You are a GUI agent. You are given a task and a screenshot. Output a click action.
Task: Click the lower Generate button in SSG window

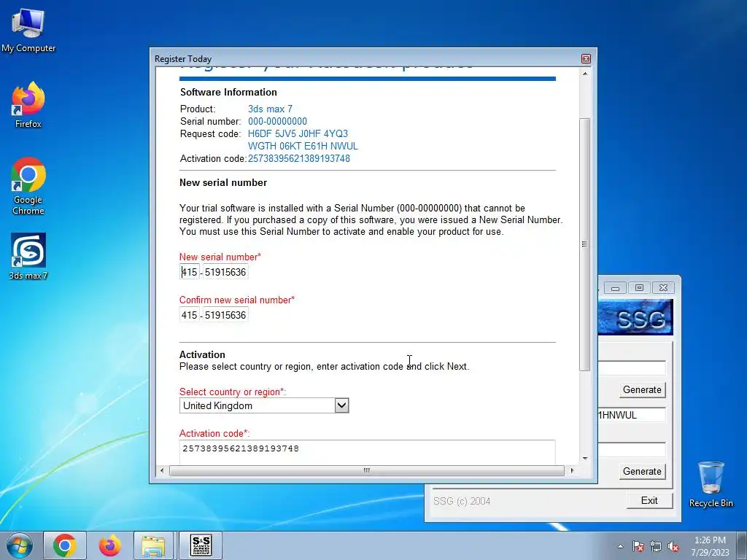(x=642, y=471)
